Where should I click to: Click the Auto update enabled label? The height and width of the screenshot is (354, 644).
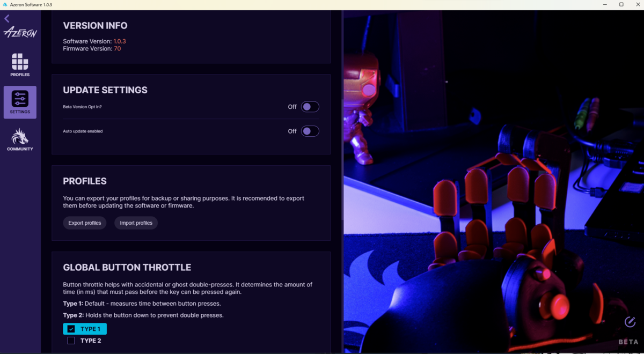[x=83, y=131]
